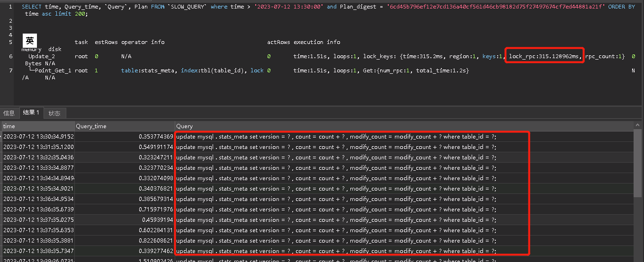
Task: Open the 状态 tab
Action: [54, 113]
